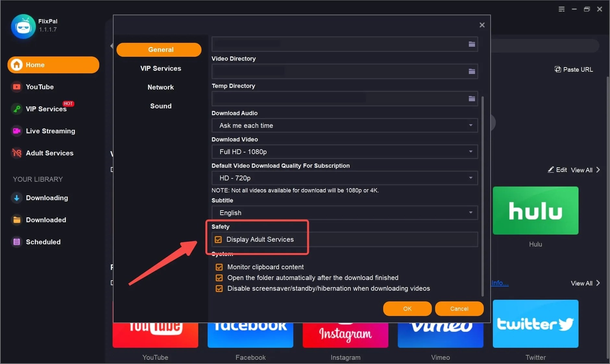The height and width of the screenshot is (364, 610).
Task: Select the General settings tab
Action: pyautogui.click(x=159, y=50)
